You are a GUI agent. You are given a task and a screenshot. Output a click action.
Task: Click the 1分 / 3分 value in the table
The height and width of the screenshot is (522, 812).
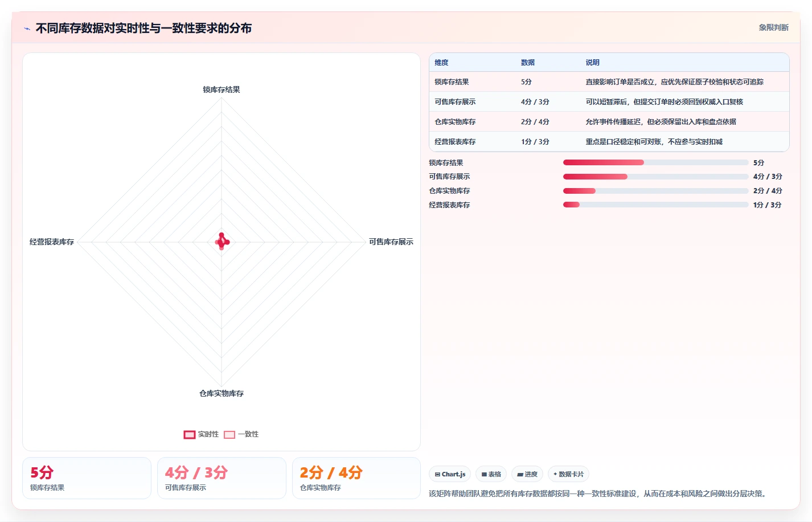[x=535, y=142]
